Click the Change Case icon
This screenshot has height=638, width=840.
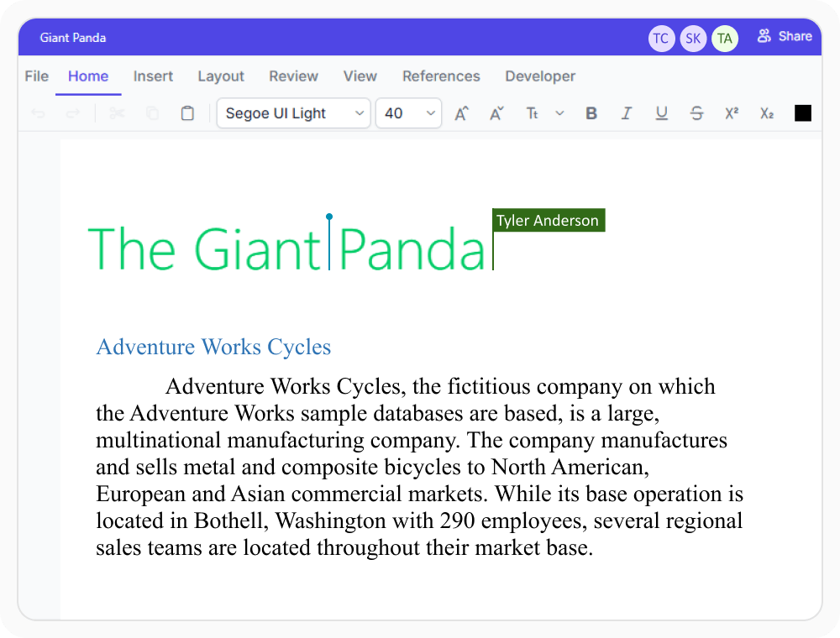(x=532, y=113)
